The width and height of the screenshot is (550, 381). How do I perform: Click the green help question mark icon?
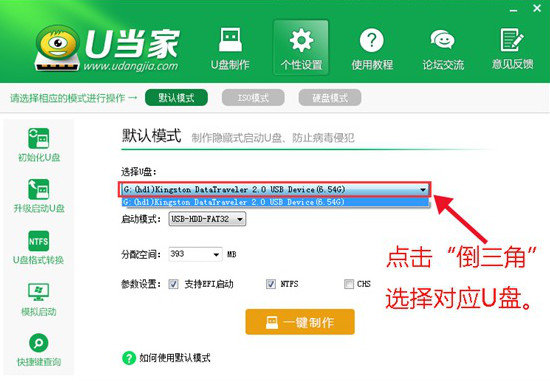click(x=129, y=358)
